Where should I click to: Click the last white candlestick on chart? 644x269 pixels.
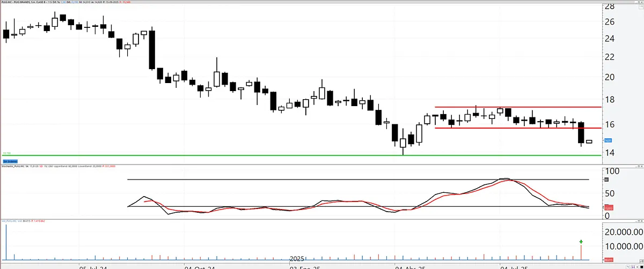pyautogui.click(x=589, y=141)
